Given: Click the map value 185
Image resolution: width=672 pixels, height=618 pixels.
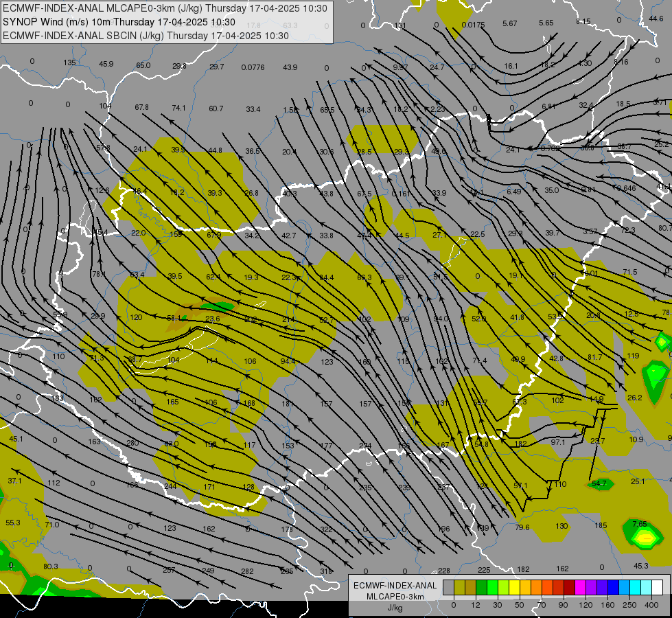Looking at the screenshot, I should tap(601, 525).
